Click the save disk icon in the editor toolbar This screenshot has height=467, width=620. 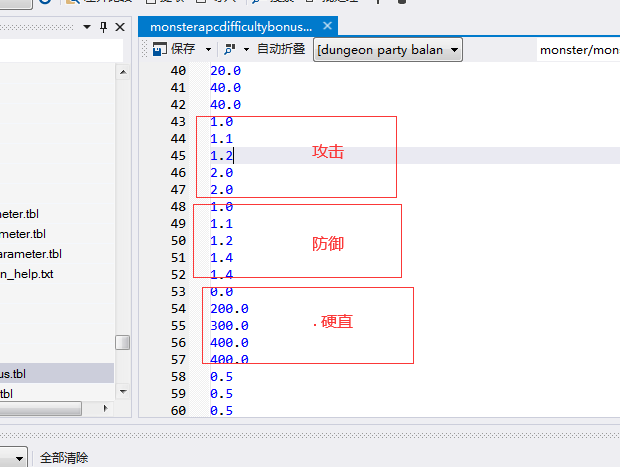(x=159, y=49)
